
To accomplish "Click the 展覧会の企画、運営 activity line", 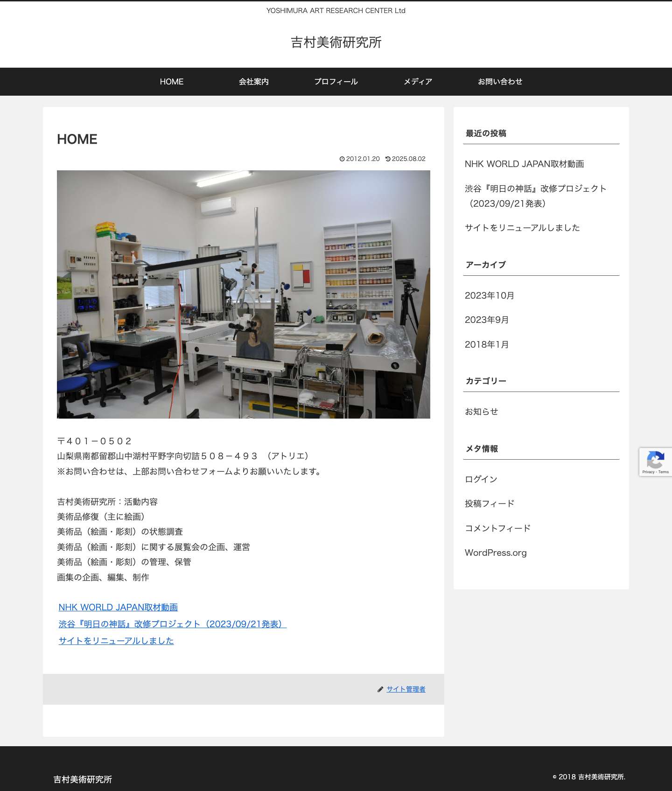I will (154, 547).
